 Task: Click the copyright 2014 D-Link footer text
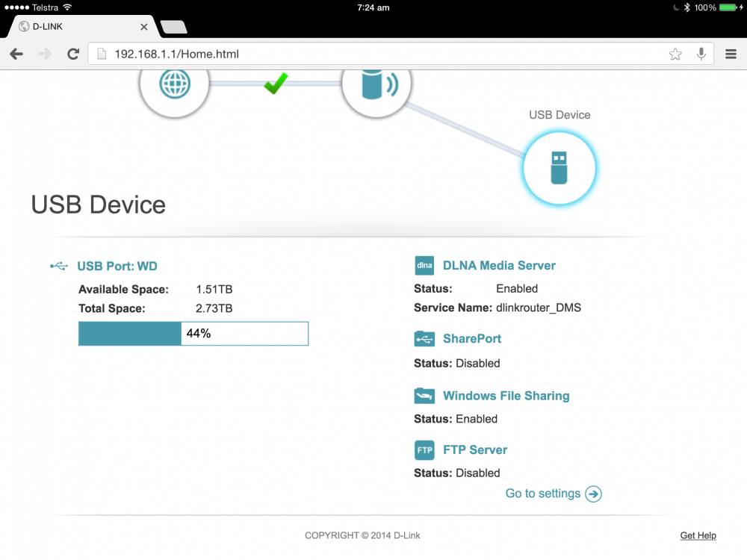(362, 535)
